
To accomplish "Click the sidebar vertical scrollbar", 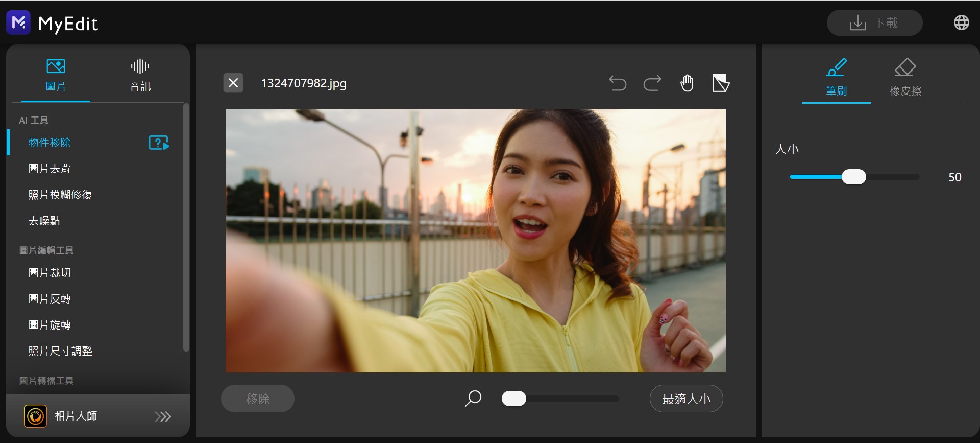I will 186,227.
